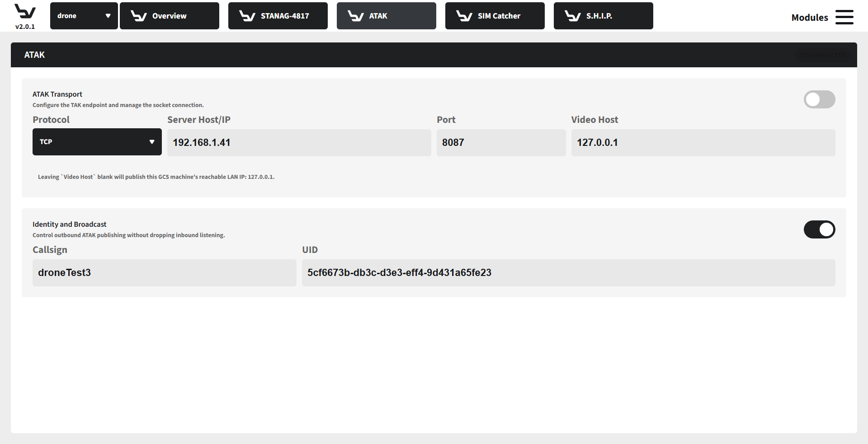
Task: Click the SIM Catcher tab logo icon
Action: coord(464,16)
